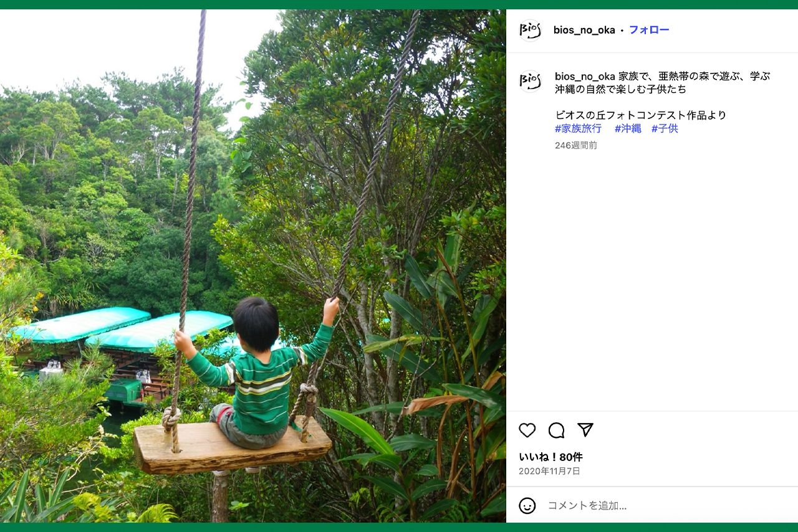
Task: Open the emoji picker beside the comment field
Action: [527, 506]
